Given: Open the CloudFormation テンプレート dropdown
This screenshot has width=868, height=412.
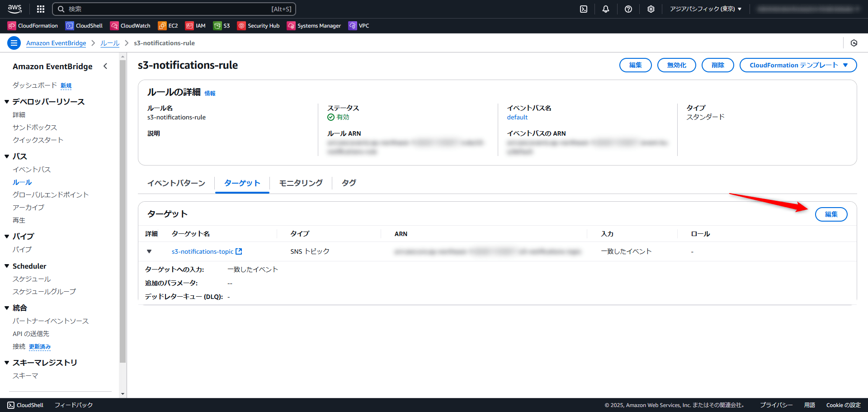Looking at the screenshot, I should point(798,65).
